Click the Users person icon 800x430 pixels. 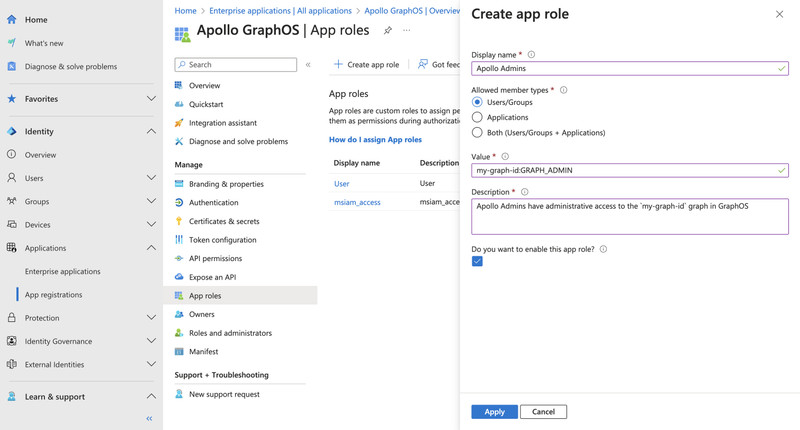[11, 178]
